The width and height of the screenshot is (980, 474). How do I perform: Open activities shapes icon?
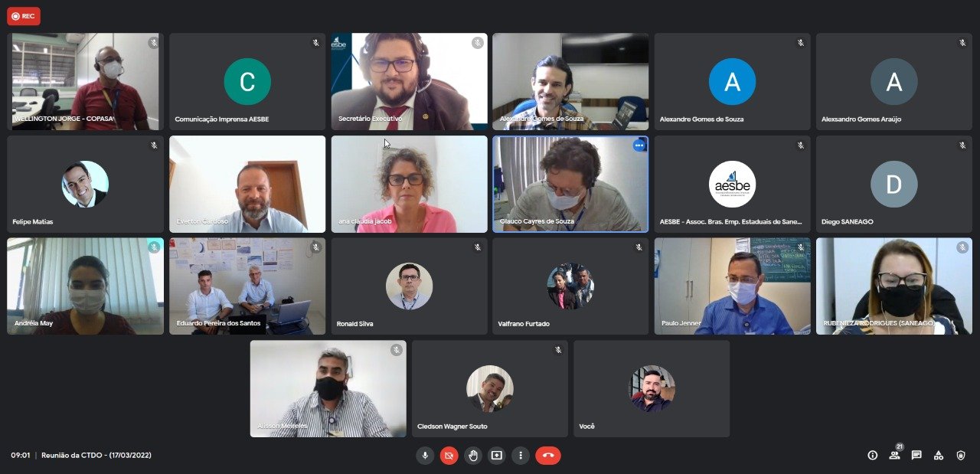939,456
